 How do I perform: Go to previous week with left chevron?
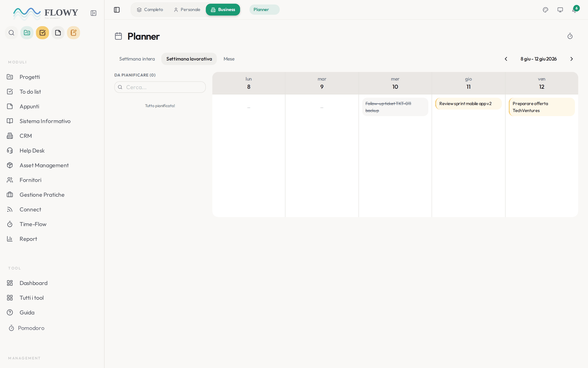506,59
